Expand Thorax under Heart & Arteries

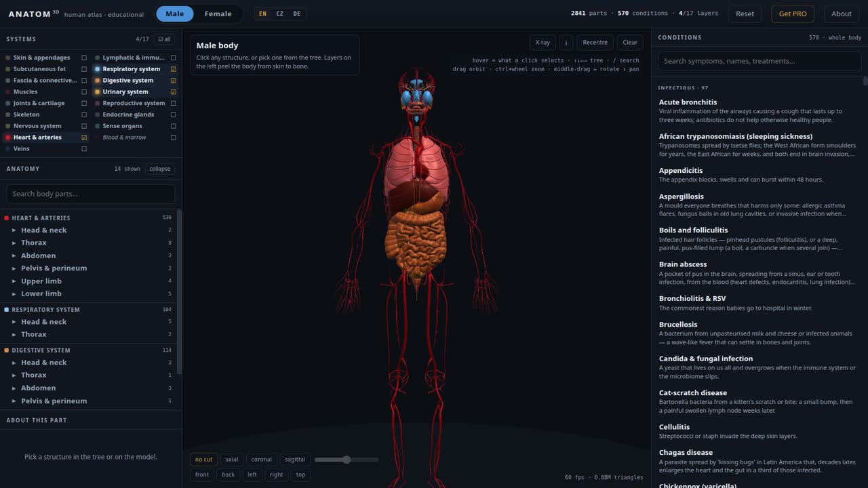(14, 243)
